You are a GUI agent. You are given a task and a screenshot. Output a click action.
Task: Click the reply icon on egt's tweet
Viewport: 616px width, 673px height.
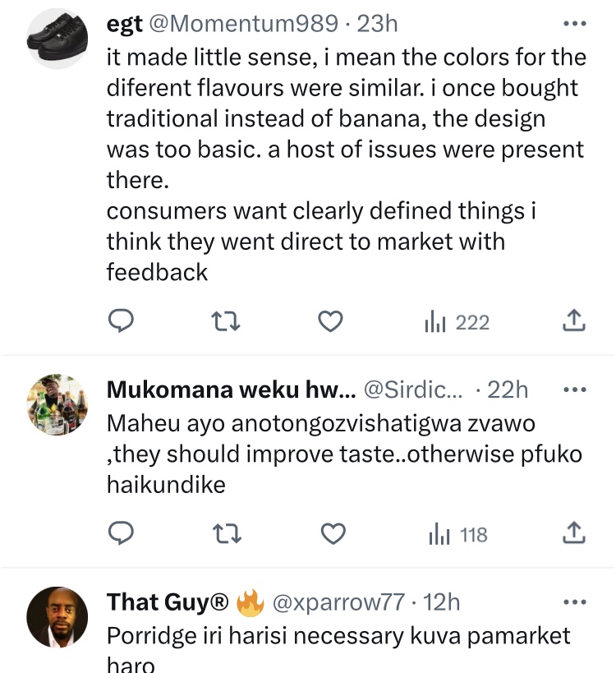point(122,321)
